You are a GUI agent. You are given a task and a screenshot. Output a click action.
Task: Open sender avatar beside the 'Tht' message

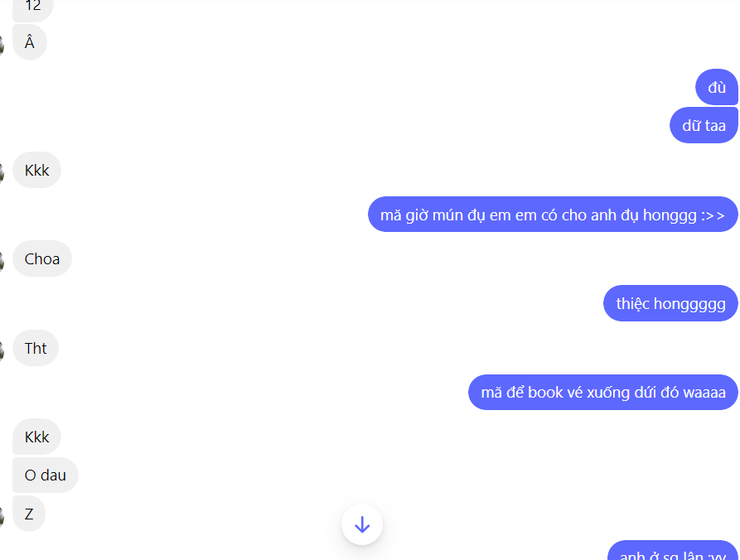pos(2,350)
